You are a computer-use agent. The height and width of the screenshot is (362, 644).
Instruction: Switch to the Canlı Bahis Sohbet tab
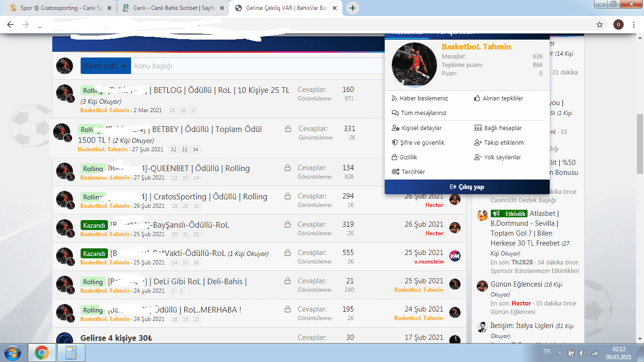click(173, 8)
